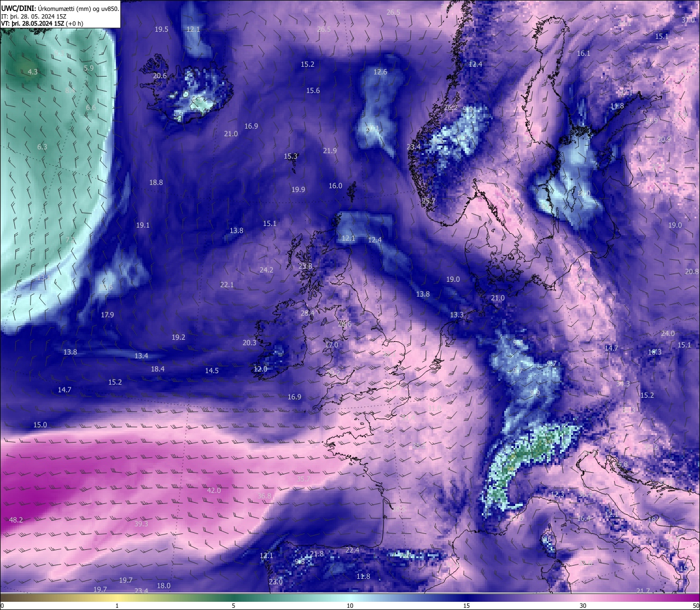Select the 48.2 value in the purple plume

tap(16, 520)
